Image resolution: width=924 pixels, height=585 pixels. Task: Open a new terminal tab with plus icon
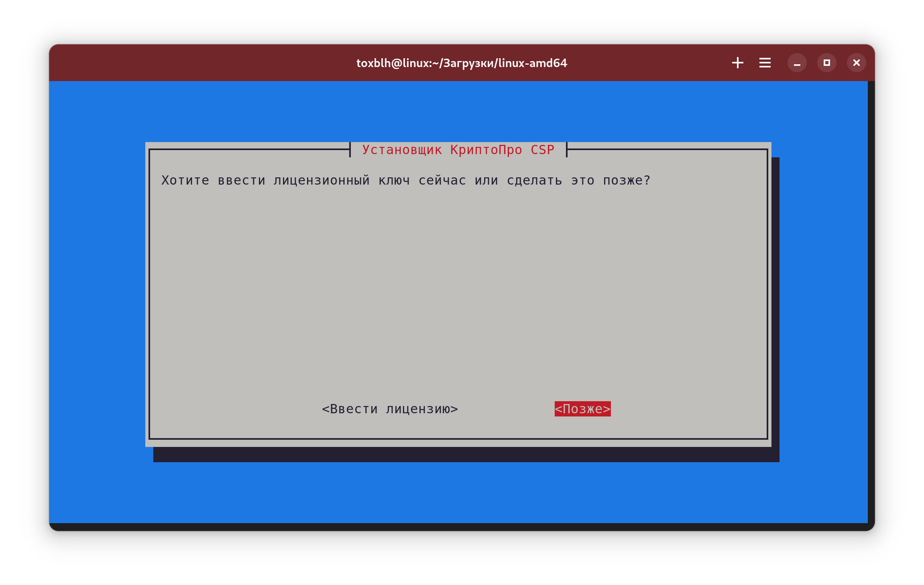737,63
